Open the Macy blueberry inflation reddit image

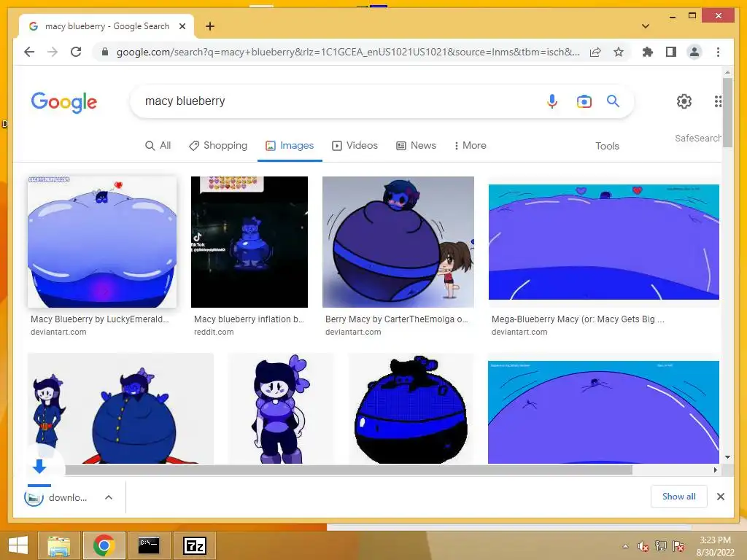coord(249,242)
